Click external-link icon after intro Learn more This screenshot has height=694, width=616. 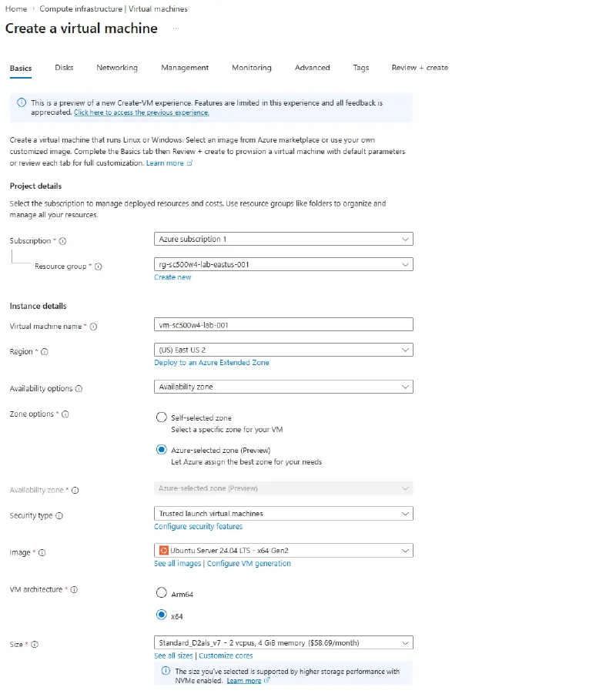[190, 163]
